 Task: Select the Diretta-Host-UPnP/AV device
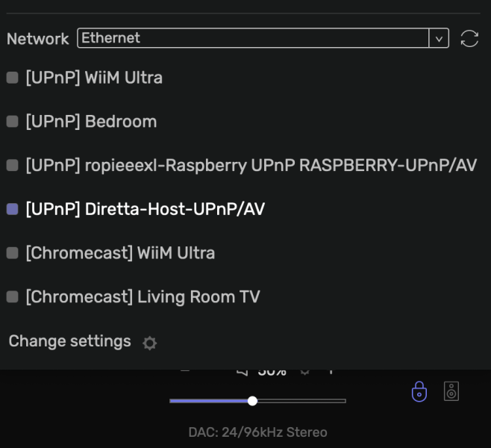click(145, 209)
